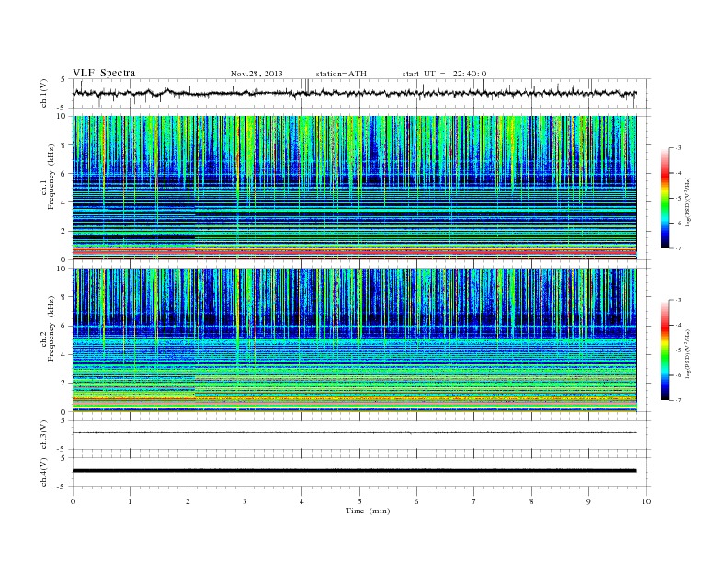Click the '-5' value on ch.2 colorbar

pyautogui.click(x=677, y=350)
